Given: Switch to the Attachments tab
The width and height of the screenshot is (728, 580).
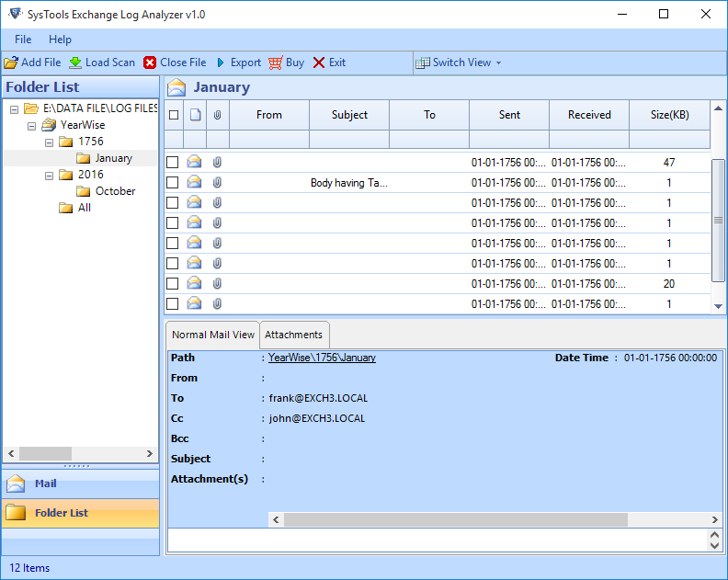Looking at the screenshot, I should click(294, 335).
